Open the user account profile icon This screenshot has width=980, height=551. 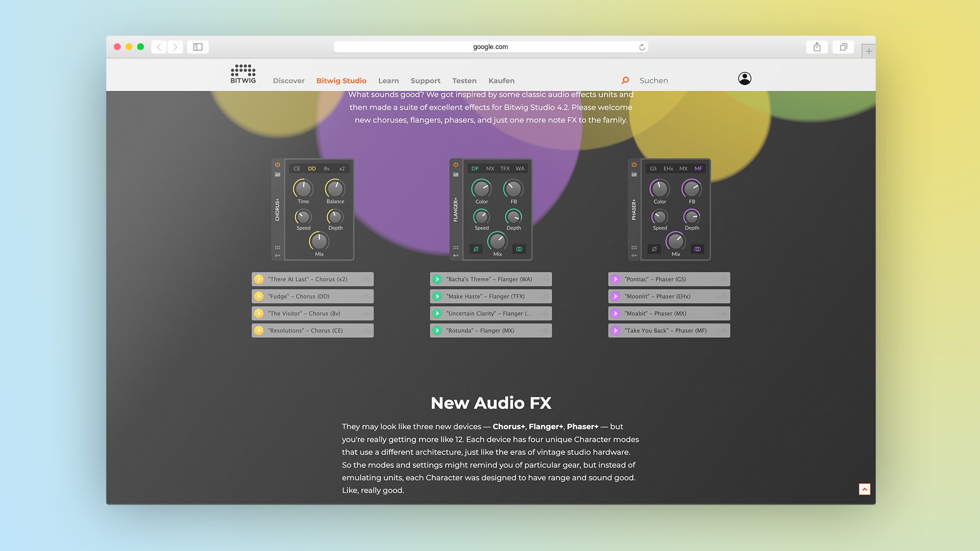[x=744, y=79]
